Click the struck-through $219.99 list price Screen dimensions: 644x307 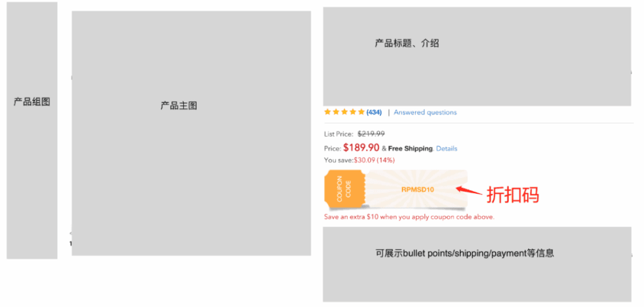(x=371, y=133)
